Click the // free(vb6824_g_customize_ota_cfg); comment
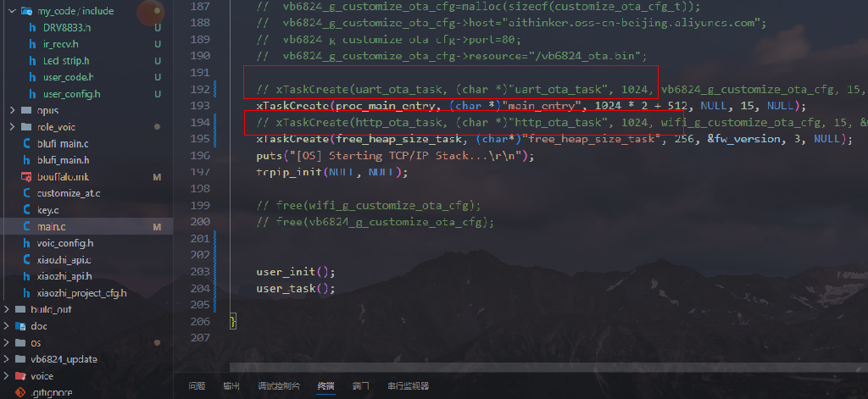The height and width of the screenshot is (399, 868). tap(375, 222)
